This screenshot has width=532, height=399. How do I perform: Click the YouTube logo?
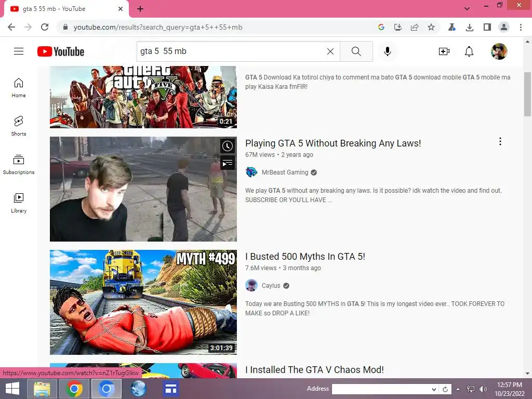(x=61, y=51)
